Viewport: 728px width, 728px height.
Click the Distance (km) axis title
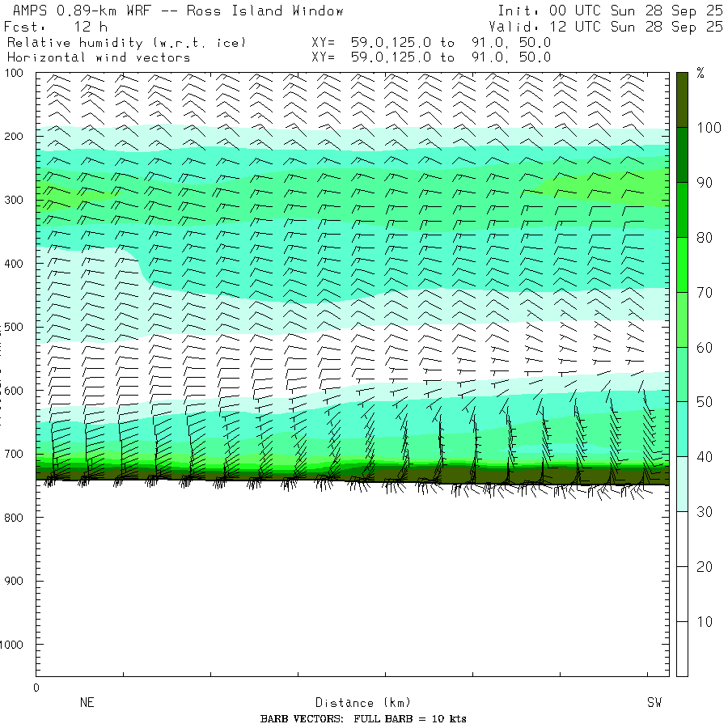click(x=363, y=702)
